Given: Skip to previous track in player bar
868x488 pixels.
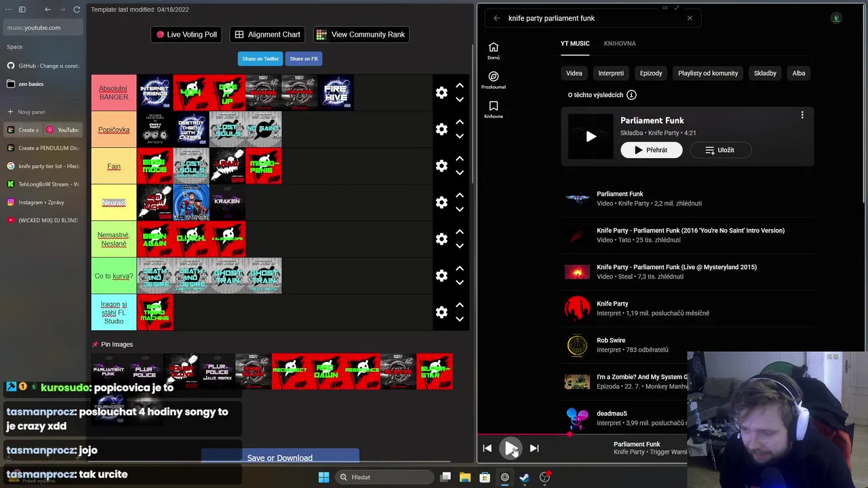Looking at the screenshot, I should pyautogui.click(x=487, y=448).
